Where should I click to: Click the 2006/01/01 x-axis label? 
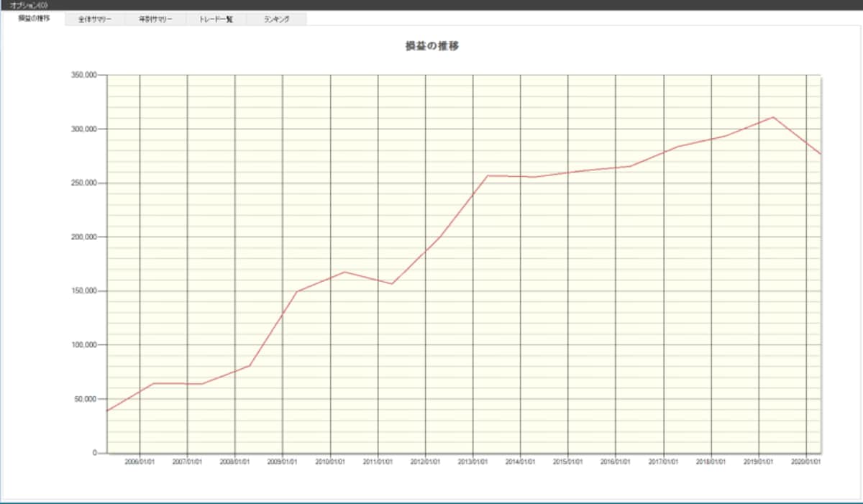click(140, 462)
